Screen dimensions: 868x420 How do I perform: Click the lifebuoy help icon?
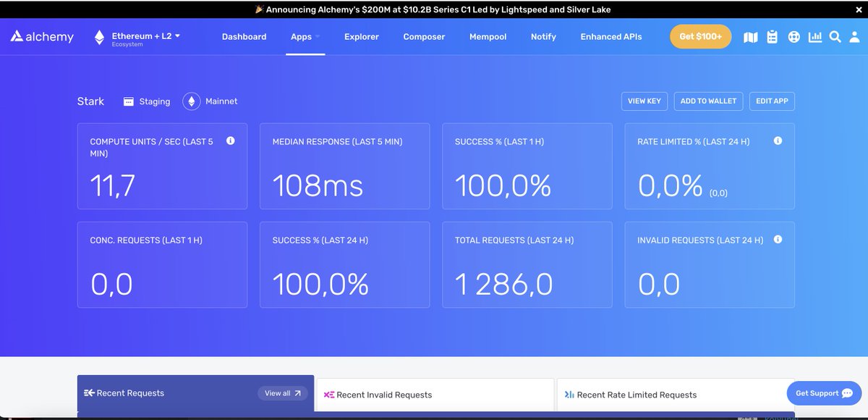[793, 37]
